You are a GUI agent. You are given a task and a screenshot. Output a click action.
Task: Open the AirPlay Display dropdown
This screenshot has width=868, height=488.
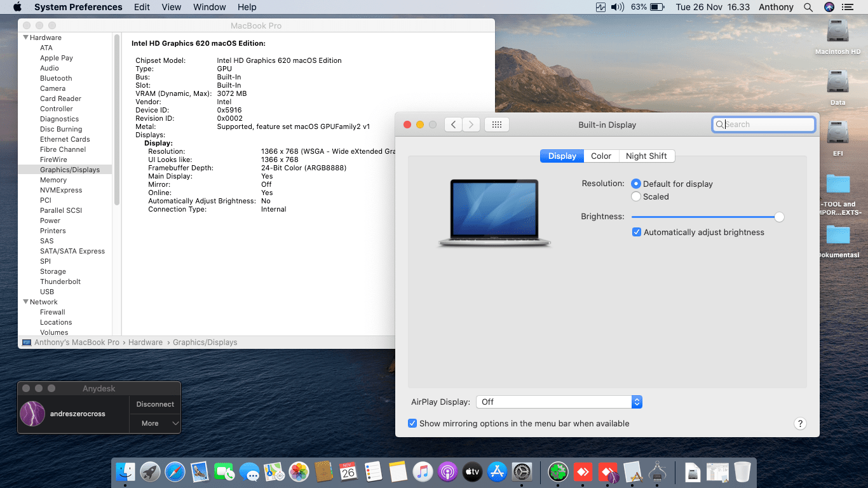(x=559, y=402)
